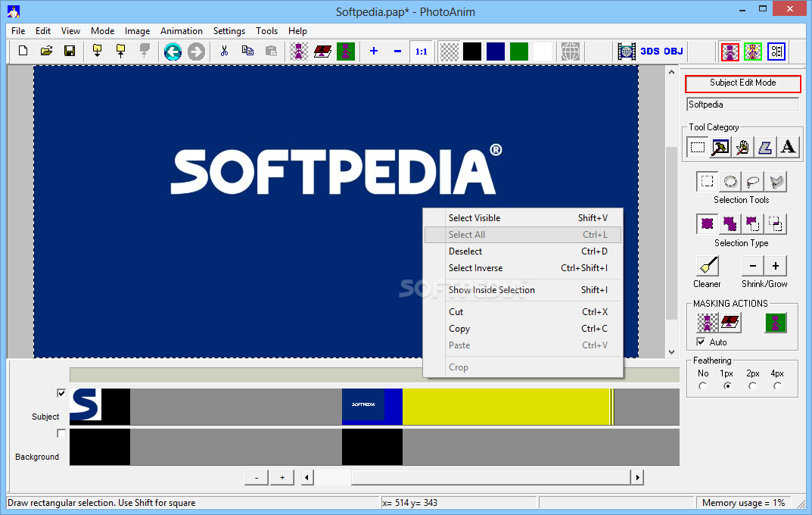The image size is (812, 515).
Task: Select the intersect Selection Type icon
Action: point(776,224)
